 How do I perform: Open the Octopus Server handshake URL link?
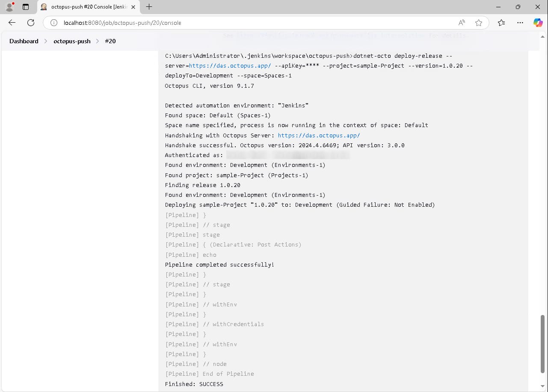tap(319, 135)
